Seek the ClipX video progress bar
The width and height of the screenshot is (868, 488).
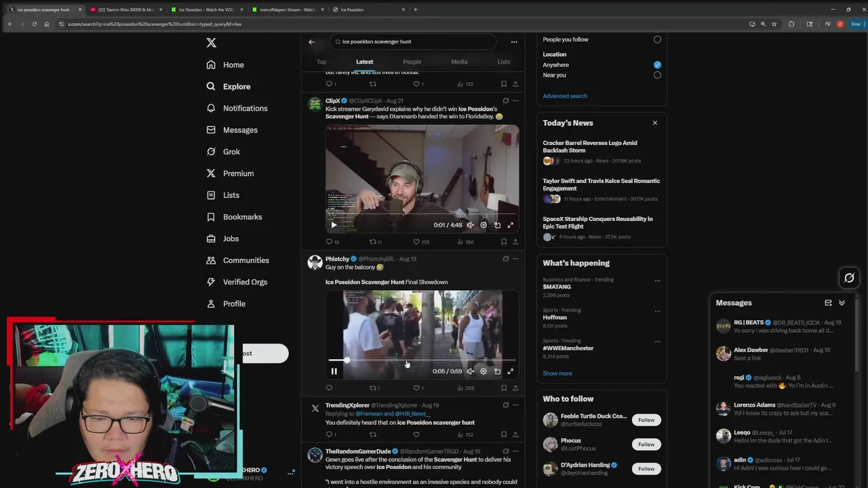[x=422, y=215]
